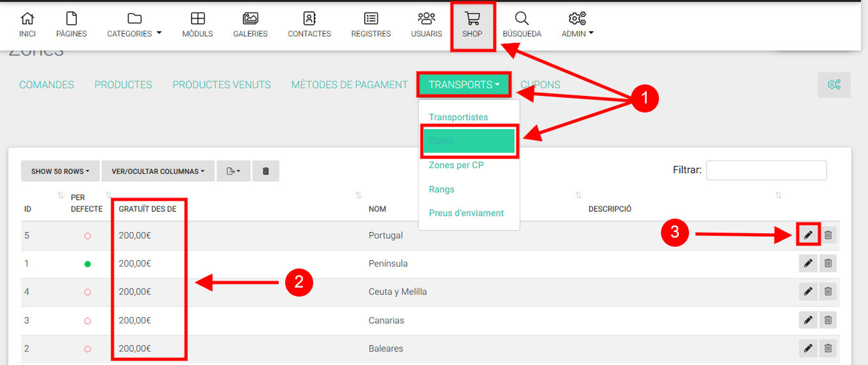Set Baleares as default zone
Screen dimensions: 868x365
pos(88,349)
